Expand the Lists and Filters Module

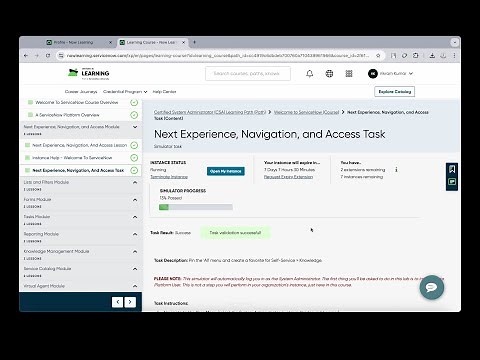135,182
